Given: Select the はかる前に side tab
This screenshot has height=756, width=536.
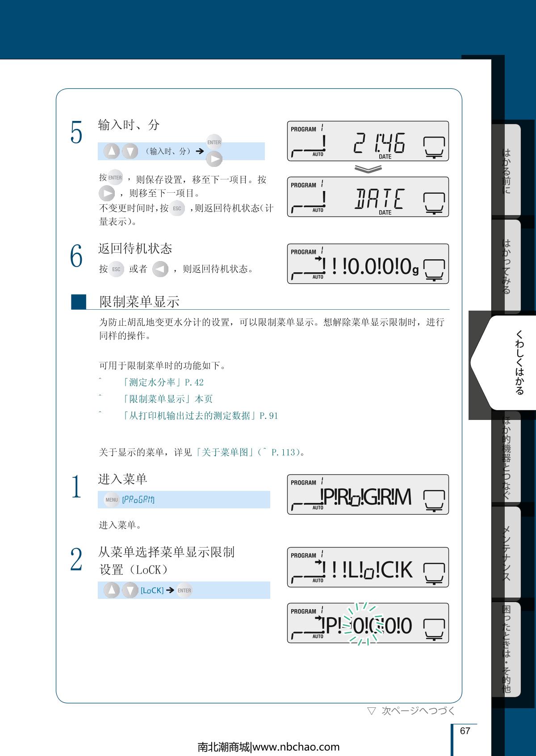Looking at the screenshot, I should coord(506,171).
